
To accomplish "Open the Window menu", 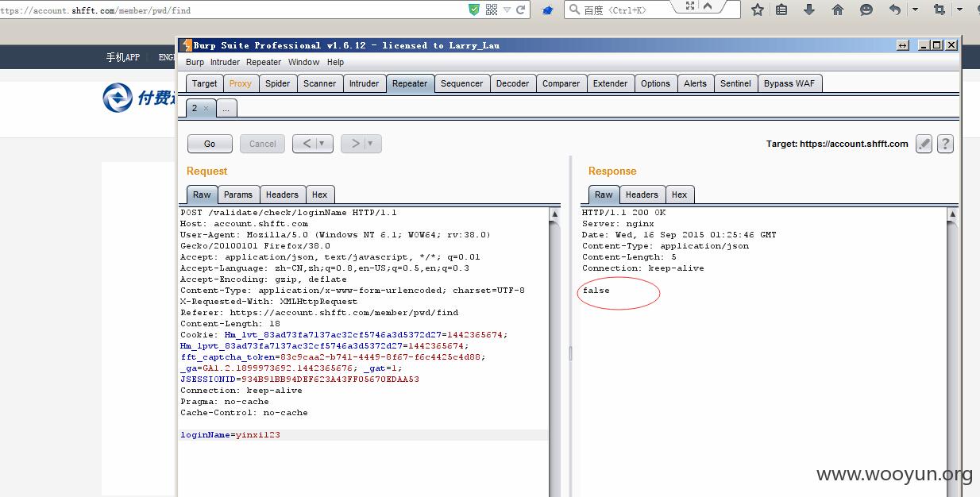I will tap(303, 62).
